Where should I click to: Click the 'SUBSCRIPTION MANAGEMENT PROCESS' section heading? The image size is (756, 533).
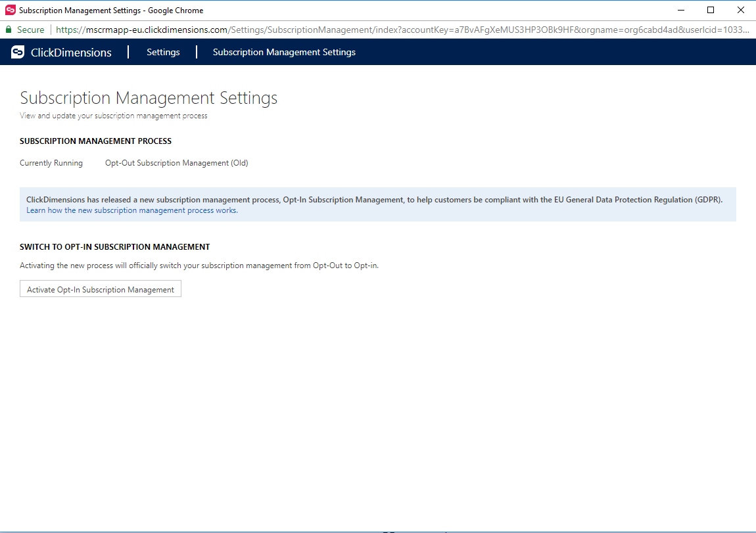click(x=95, y=141)
